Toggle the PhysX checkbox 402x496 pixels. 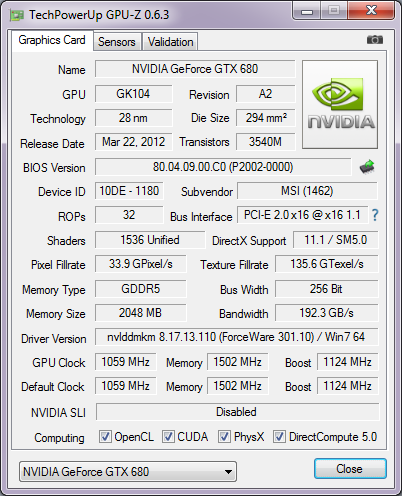[x=224, y=436]
